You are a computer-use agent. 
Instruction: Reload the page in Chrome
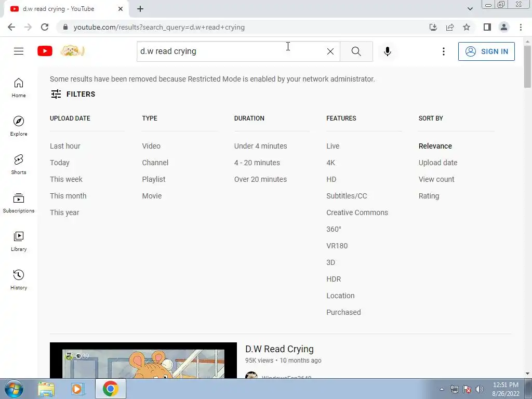pyautogui.click(x=45, y=27)
